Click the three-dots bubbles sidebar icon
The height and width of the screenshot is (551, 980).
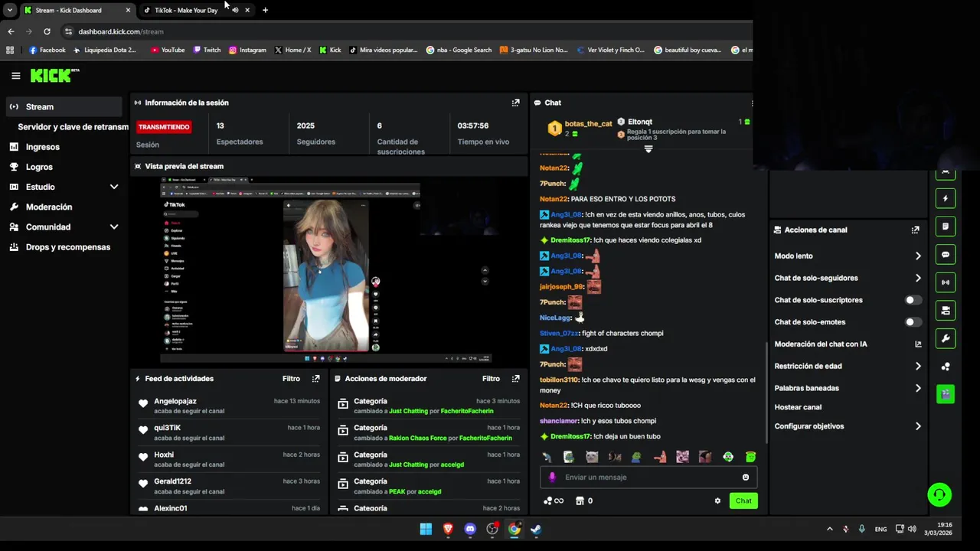[946, 367]
